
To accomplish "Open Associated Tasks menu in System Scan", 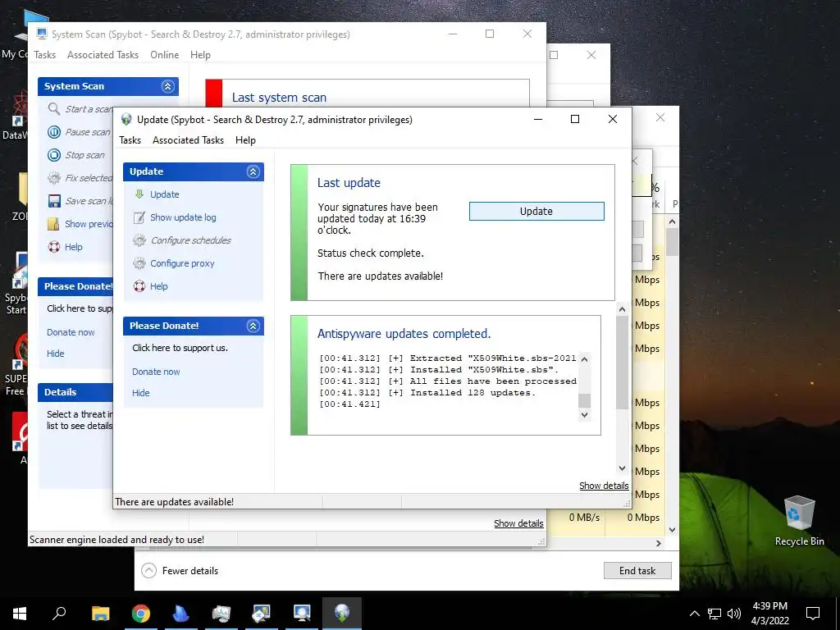I will pyautogui.click(x=103, y=55).
